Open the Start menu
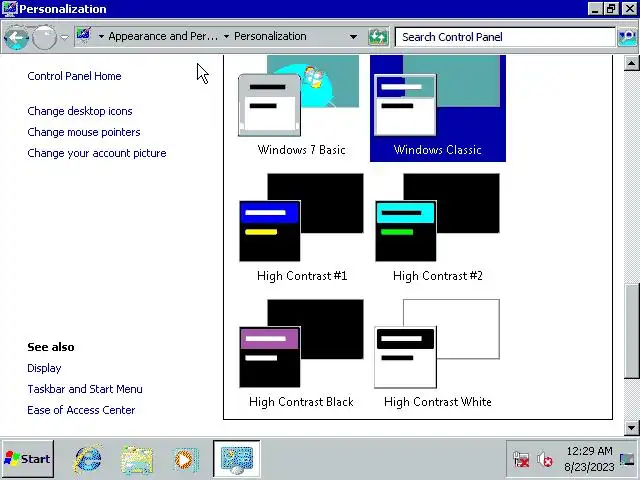Screen dimensions: 640x480 [27, 459]
